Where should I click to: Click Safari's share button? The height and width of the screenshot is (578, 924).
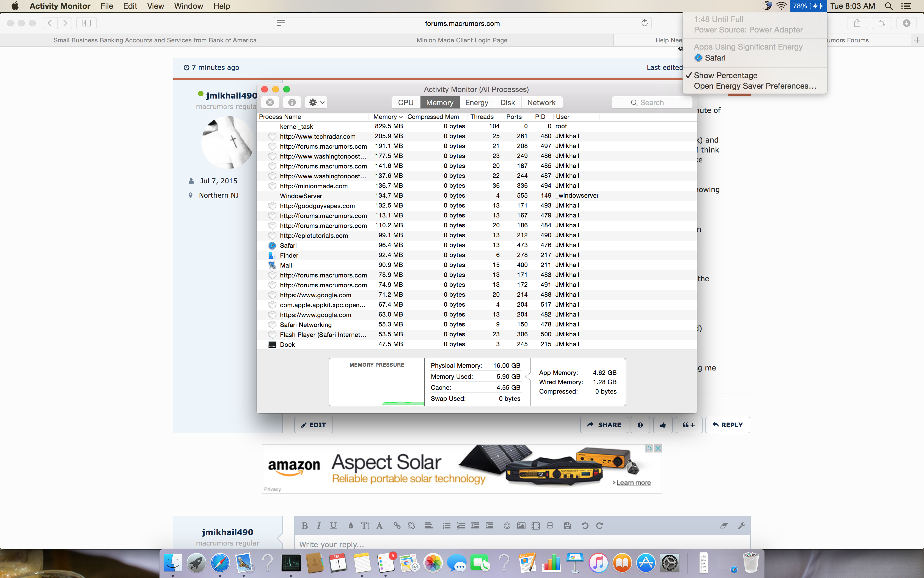coord(857,23)
